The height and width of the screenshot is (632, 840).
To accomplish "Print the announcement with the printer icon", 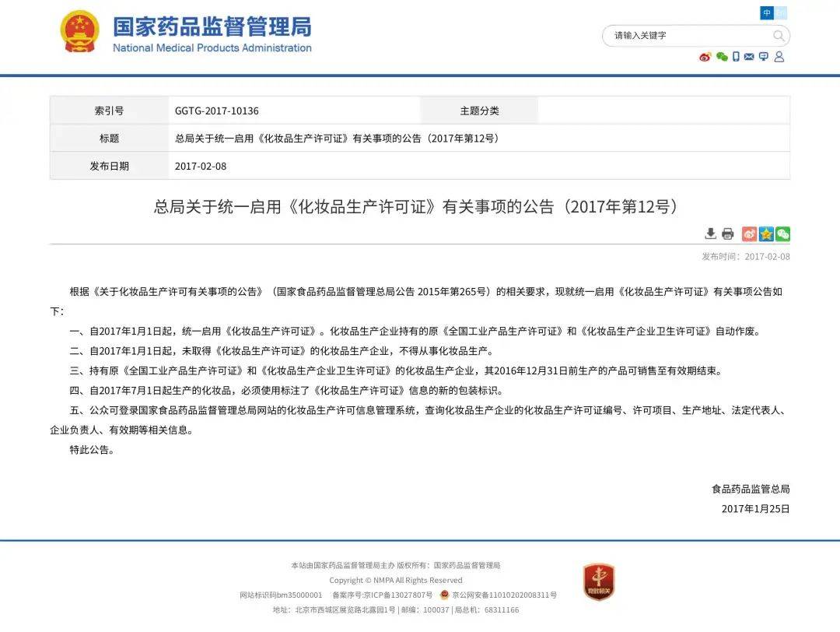I will point(727,233).
